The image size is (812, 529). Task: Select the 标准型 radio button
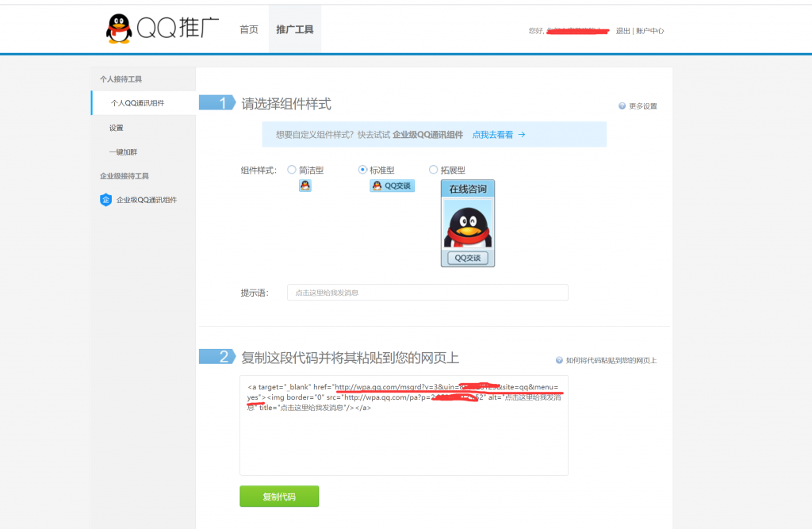click(x=362, y=170)
